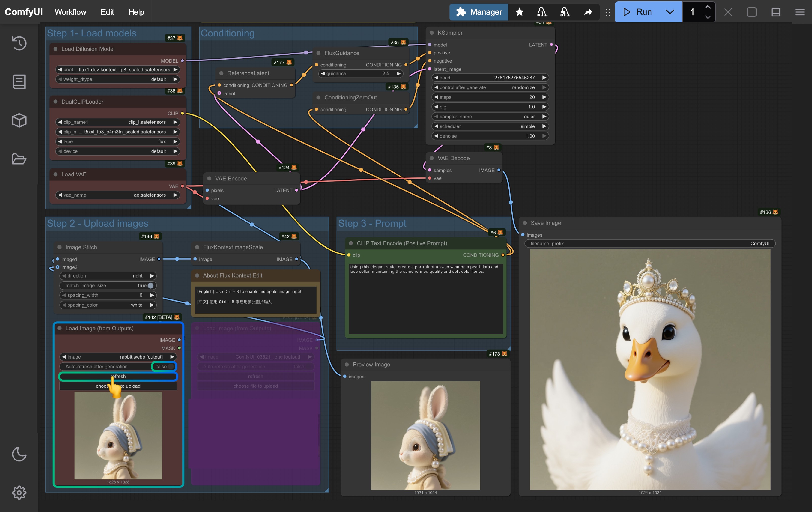Click the clear queue square icon

[752, 12]
